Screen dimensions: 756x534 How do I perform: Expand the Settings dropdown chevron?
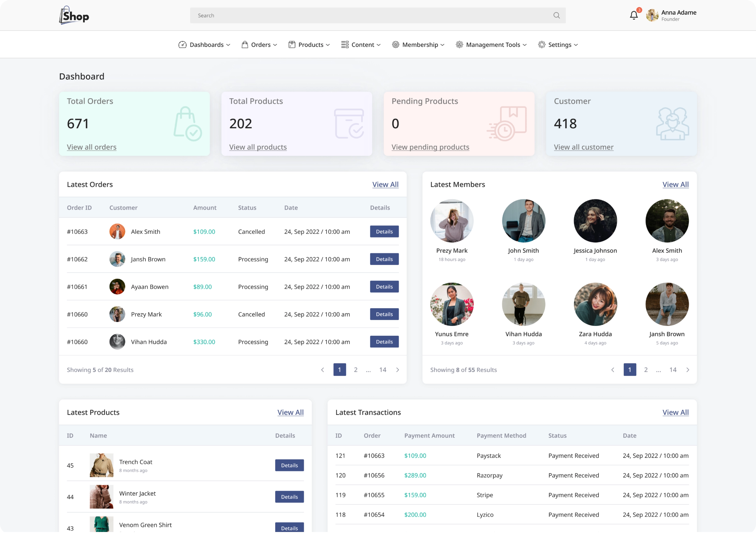point(576,45)
